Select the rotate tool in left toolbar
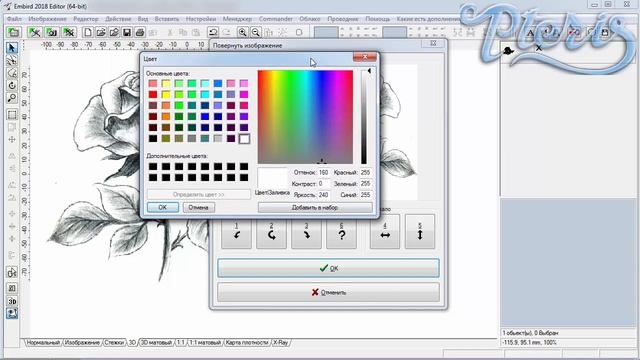Viewport: 640px width, 360px height. [12, 85]
